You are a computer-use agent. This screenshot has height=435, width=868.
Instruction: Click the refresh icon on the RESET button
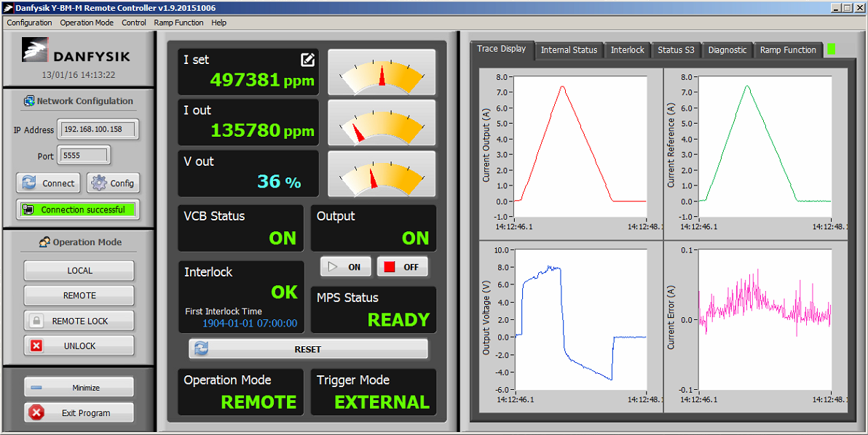click(x=201, y=348)
